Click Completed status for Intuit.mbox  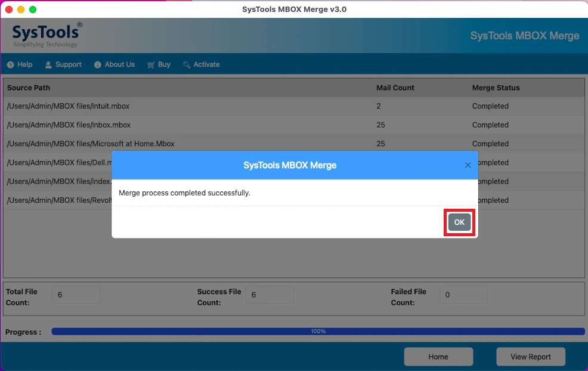coord(490,106)
